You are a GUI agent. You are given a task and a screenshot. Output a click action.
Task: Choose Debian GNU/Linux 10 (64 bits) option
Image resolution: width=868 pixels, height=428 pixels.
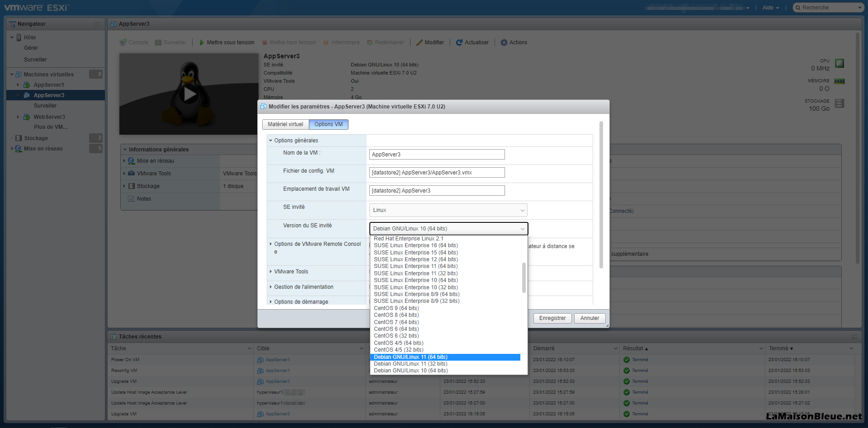coord(445,371)
